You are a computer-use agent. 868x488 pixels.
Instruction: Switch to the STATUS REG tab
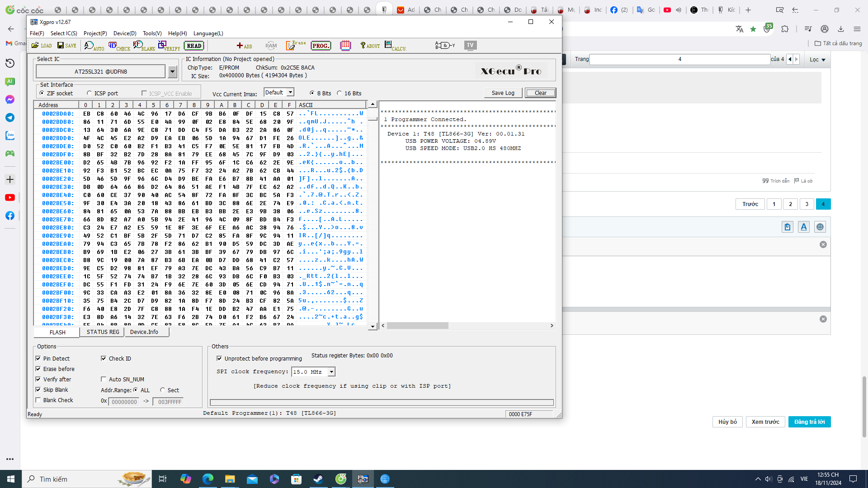(103, 332)
